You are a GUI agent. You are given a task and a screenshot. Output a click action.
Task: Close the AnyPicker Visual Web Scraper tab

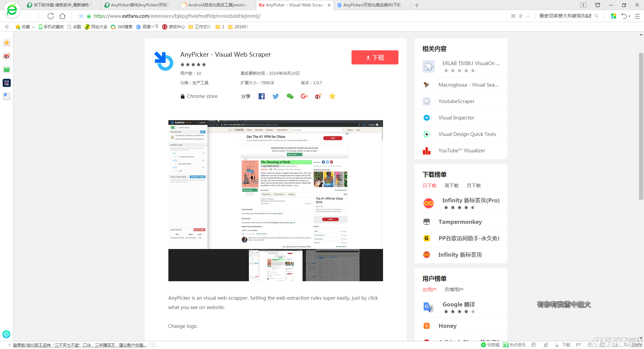[329, 5]
